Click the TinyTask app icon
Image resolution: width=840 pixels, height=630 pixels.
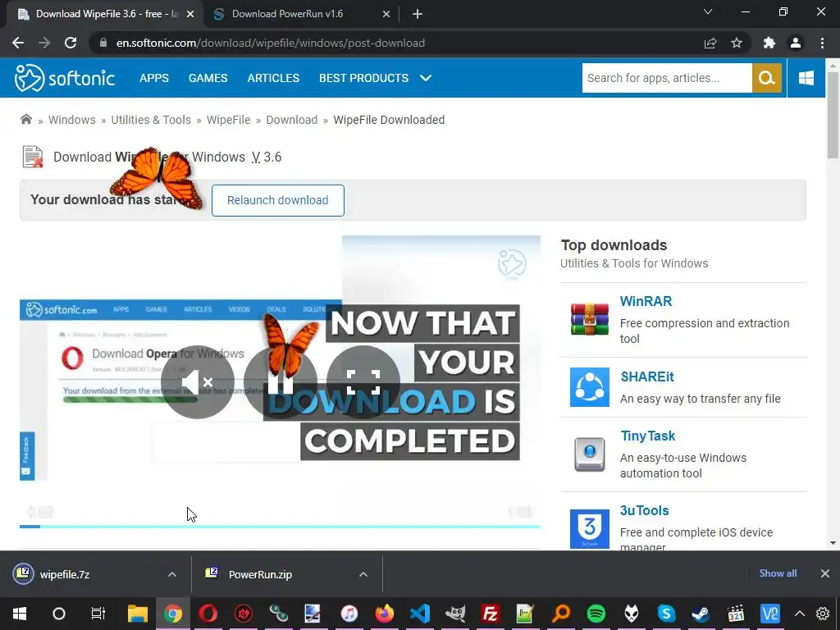pyautogui.click(x=589, y=454)
